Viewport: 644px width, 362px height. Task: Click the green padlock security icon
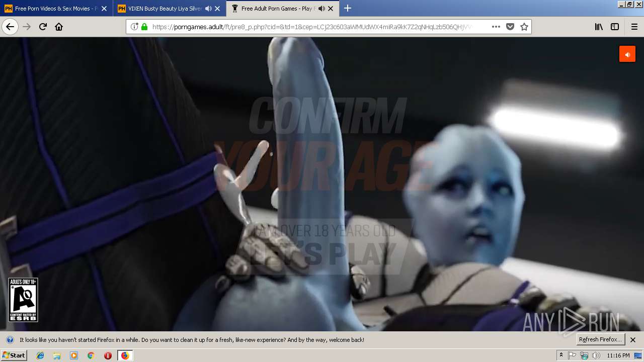[x=144, y=27]
